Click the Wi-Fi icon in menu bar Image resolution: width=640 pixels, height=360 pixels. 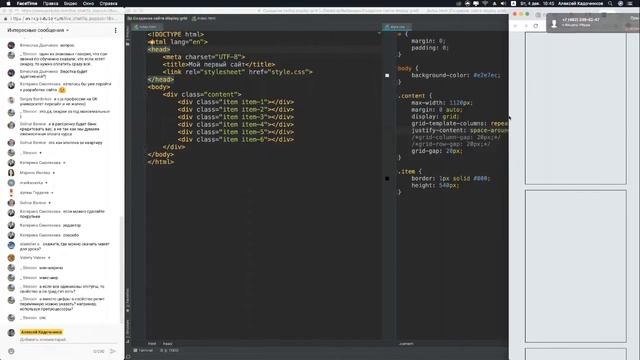coord(485,3)
